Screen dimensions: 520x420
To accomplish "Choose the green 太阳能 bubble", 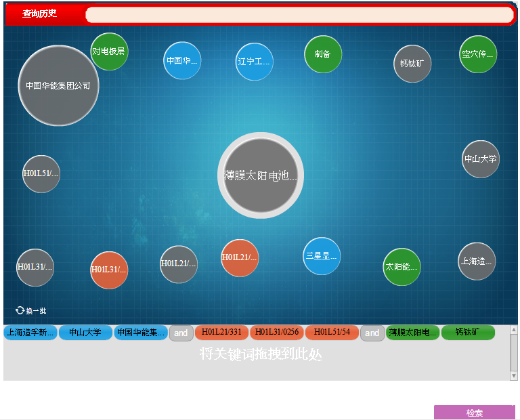I will click(402, 267).
